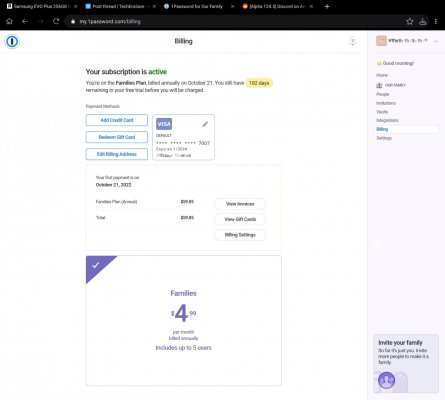Open People in the sidebar
The image size is (445, 400).
click(383, 94)
